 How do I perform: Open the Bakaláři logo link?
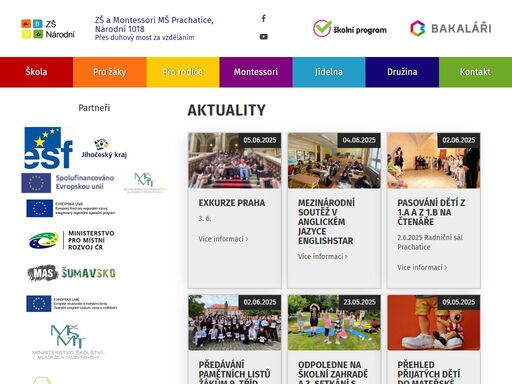[x=451, y=28]
